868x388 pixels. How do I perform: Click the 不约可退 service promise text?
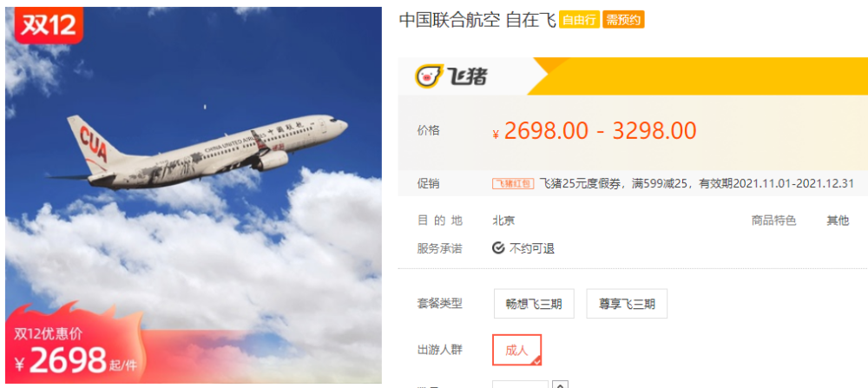(x=532, y=248)
